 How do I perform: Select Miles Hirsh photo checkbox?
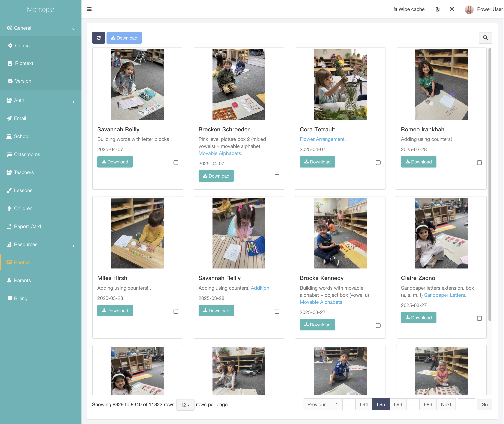tap(176, 312)
